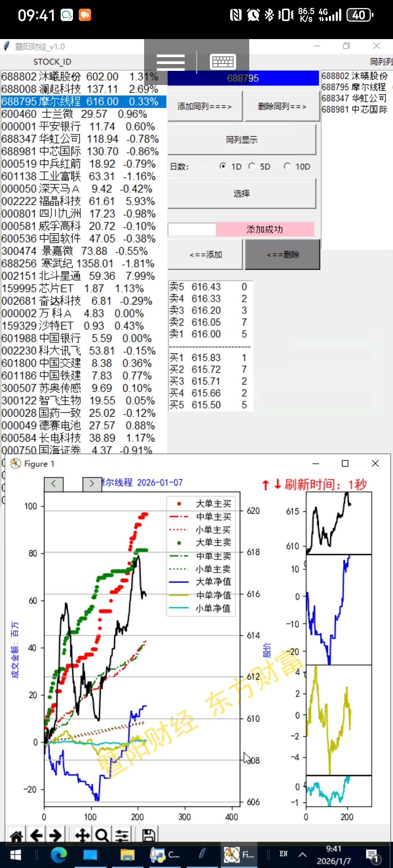Go forward to next plot view
The width and height of the screenshot is (393, 868).
pyautogui.click(x=56, y=835)
